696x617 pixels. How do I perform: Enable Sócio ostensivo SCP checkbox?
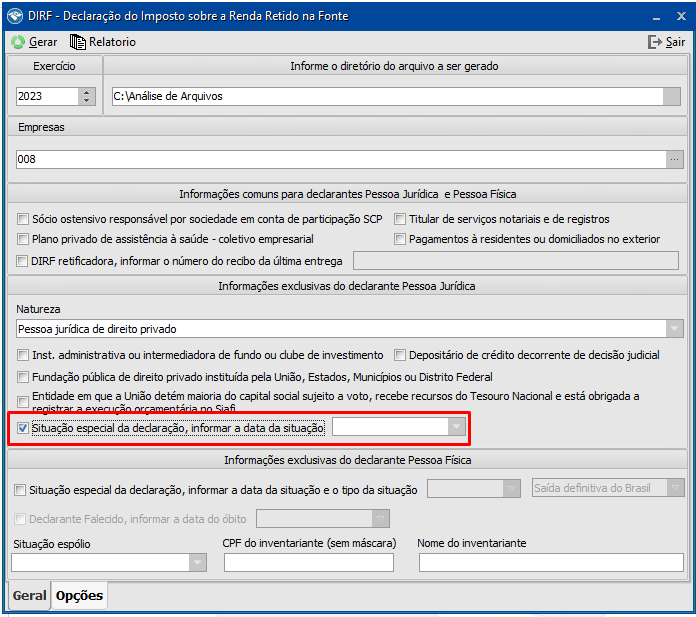click(23, 219)
